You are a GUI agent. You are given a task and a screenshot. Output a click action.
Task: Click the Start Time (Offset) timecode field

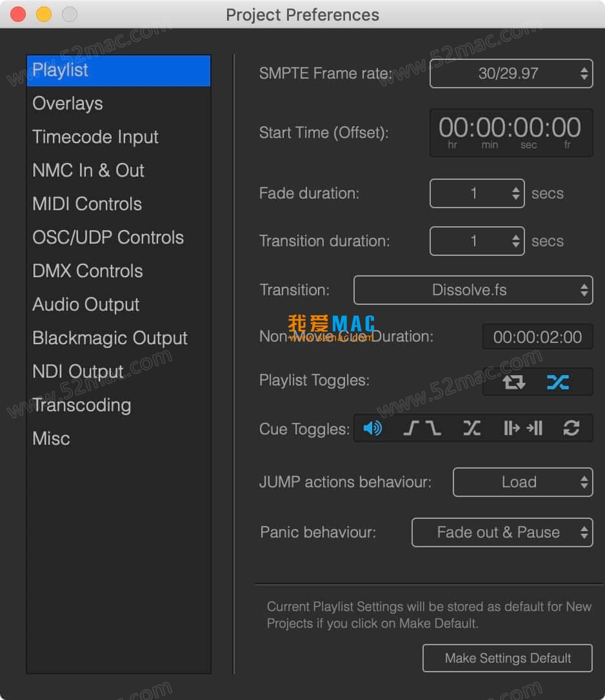point(511,133)
